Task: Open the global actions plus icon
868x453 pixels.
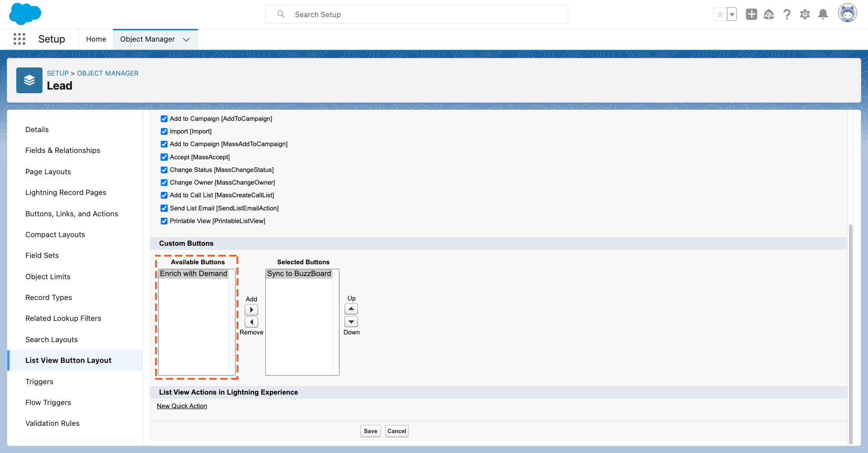Action: pos(751,14)
